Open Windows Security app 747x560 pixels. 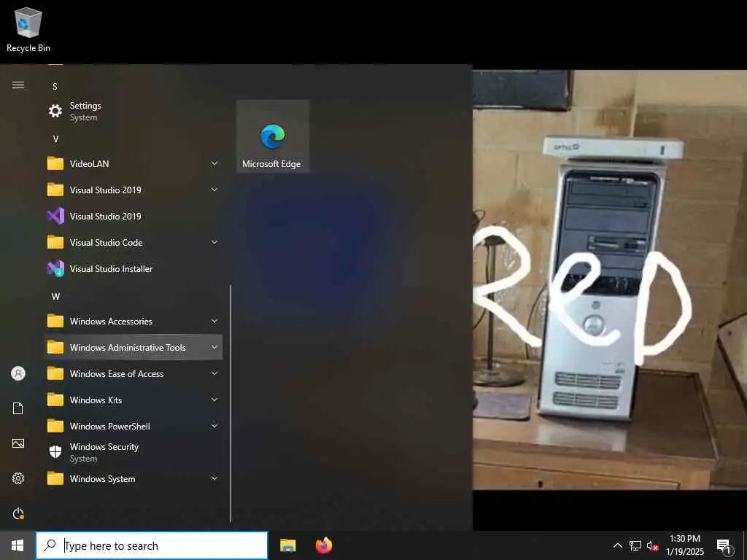point(133,452)
